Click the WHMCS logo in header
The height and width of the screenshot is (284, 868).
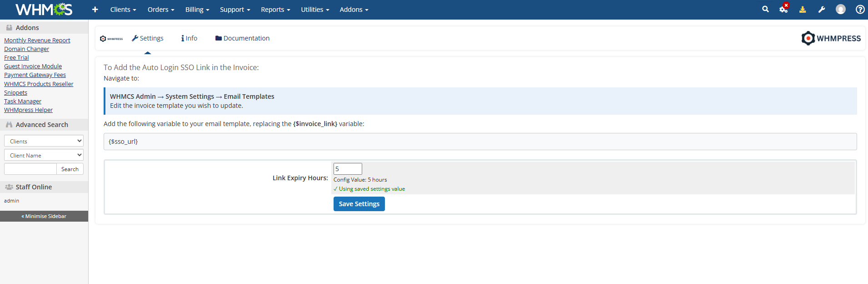coord(44,10)
